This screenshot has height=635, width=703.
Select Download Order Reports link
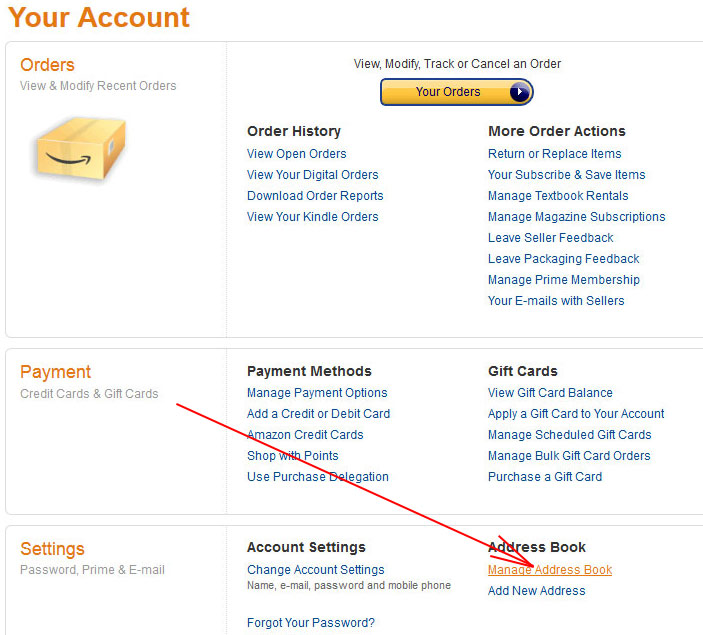click(x=315, y=196)
